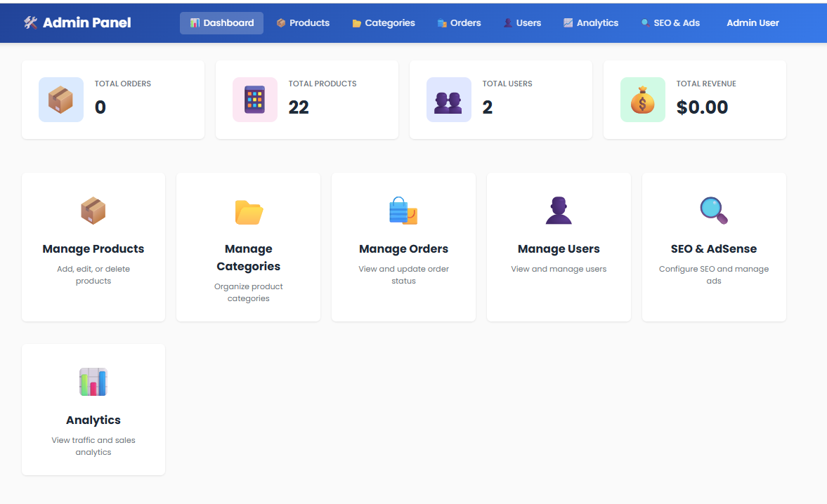Click the Admin Panel wrench-and-hammer logo icon
This screenshot has width=827, height=504.
(x=31, y=22)
